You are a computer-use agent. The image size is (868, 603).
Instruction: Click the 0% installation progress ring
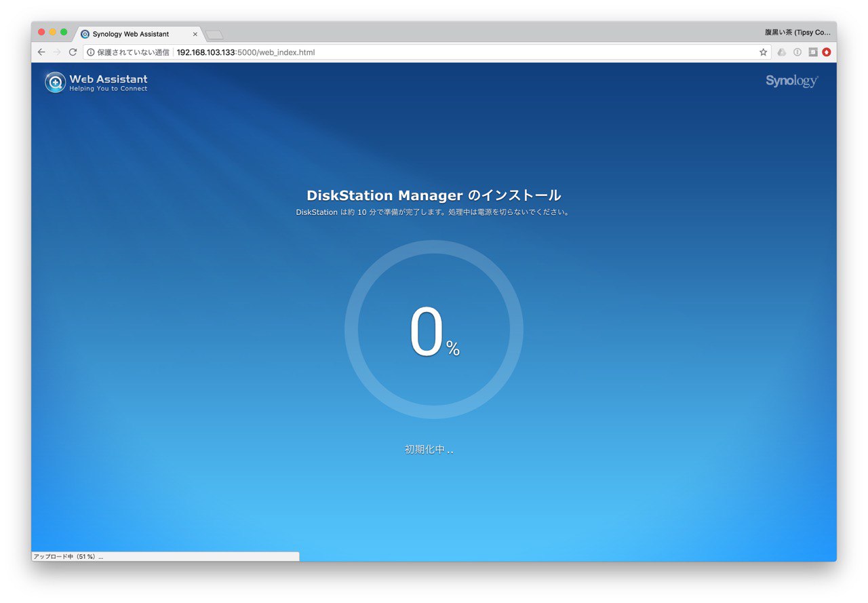point(434,330)
